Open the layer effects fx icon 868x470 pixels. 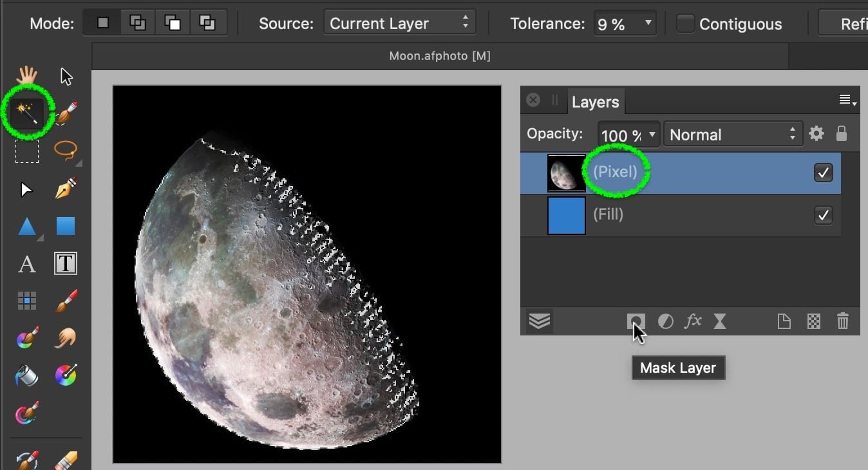click(x=693, y=321)
